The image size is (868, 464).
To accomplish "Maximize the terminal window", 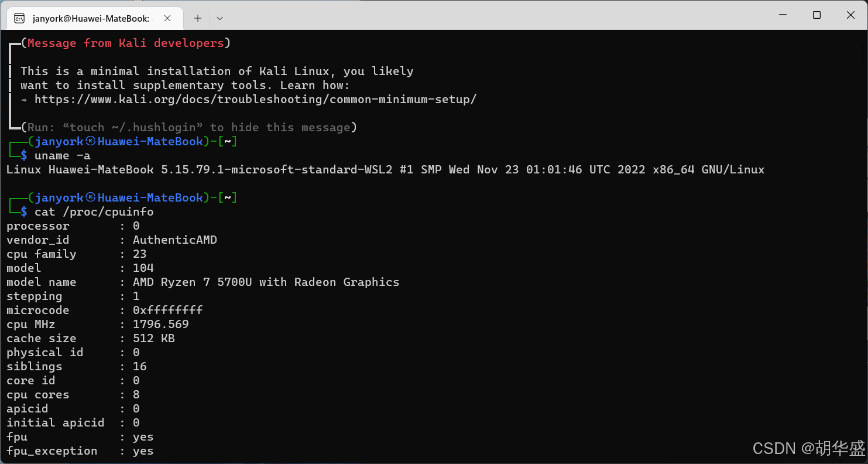I will (x=816, y=15).
